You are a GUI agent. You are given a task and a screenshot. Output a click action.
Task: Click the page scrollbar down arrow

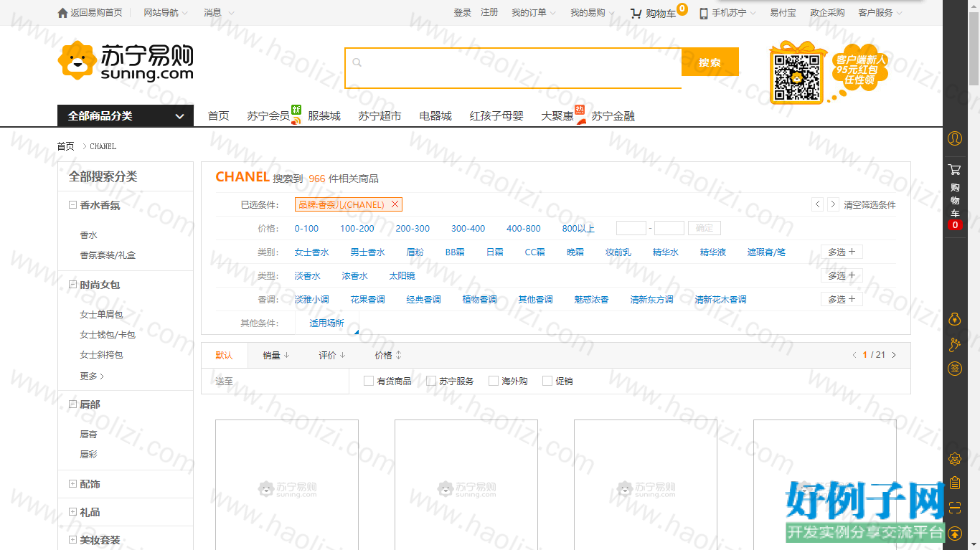pos(974,544)
